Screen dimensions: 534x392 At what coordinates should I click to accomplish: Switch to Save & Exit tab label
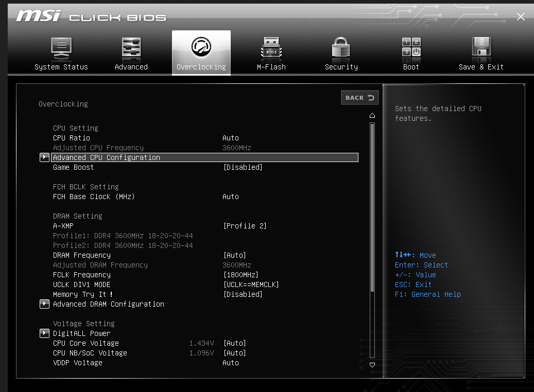(481, 67)
